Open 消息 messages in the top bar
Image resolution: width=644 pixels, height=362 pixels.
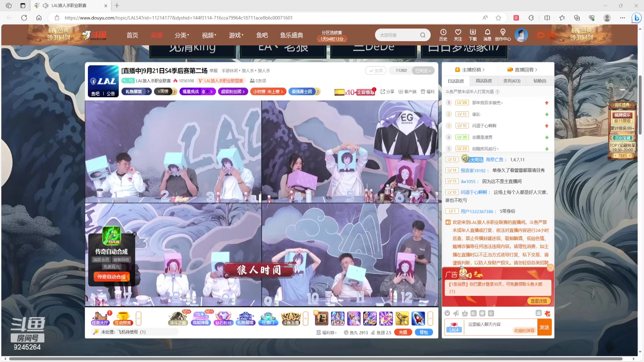(x=488, y=35)
